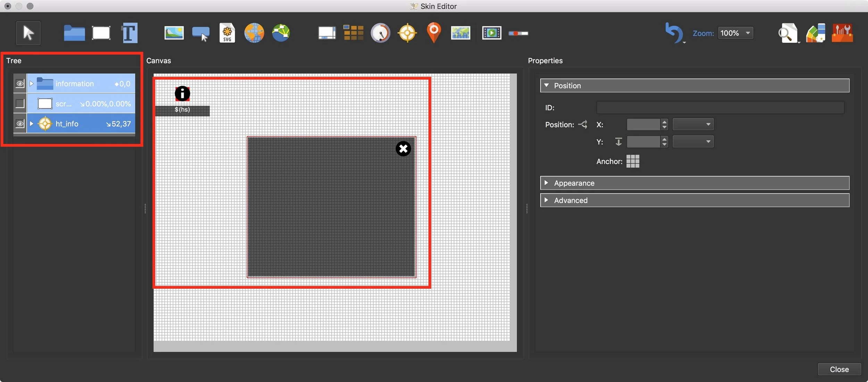Click the anchor grid selector
Screen dimensions: 868x382
coord(633,161)
